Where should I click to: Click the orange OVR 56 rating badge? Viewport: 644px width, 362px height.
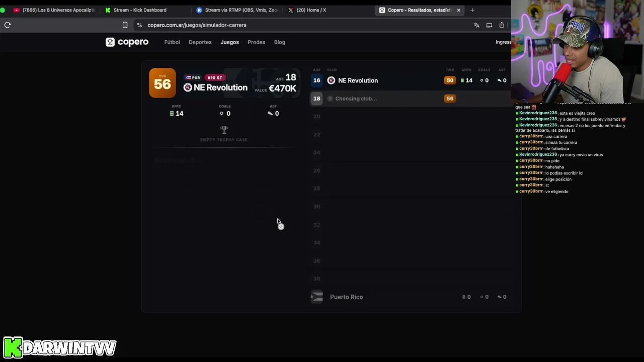(x=163, y=83)
